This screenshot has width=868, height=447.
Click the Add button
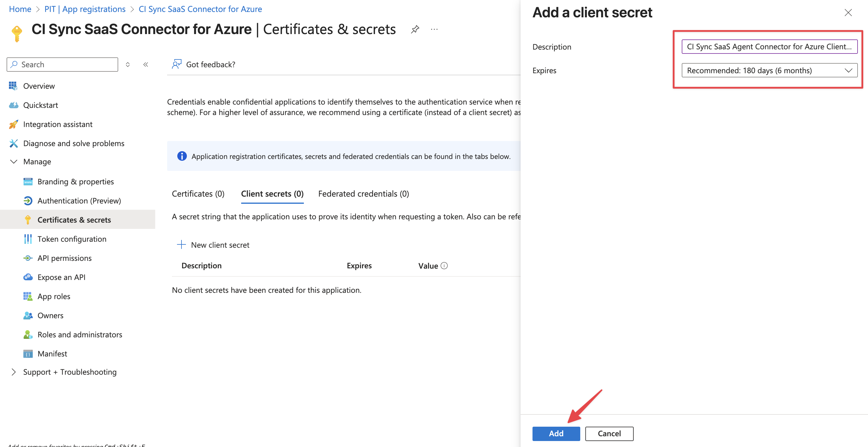pos(556,434)
